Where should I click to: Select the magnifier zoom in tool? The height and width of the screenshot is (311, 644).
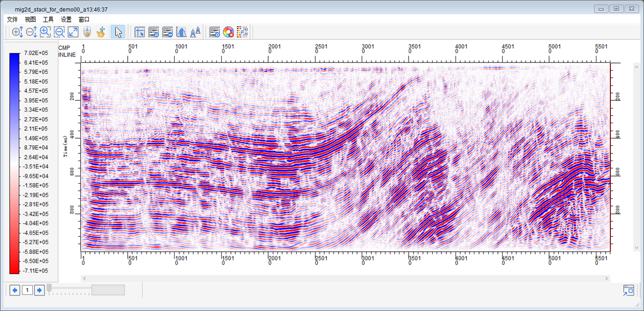click(45, 32)
